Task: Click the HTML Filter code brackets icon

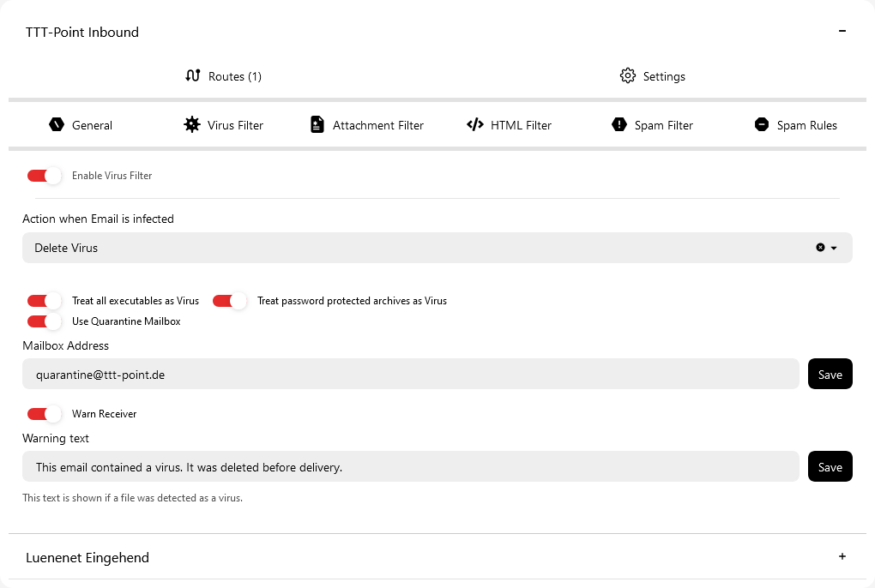Action: 474,124
